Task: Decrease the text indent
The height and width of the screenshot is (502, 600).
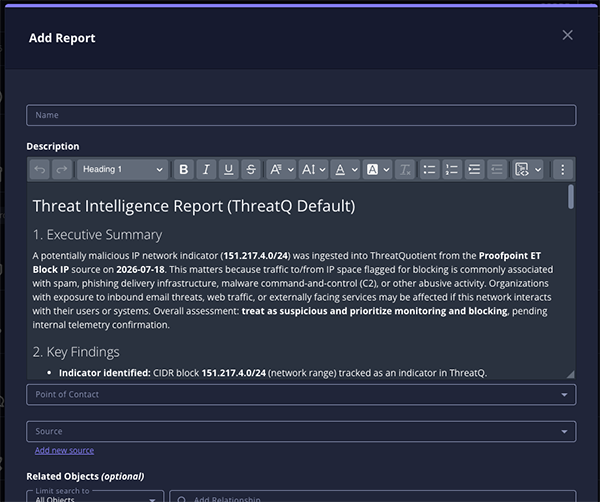Action: (497, 169)
